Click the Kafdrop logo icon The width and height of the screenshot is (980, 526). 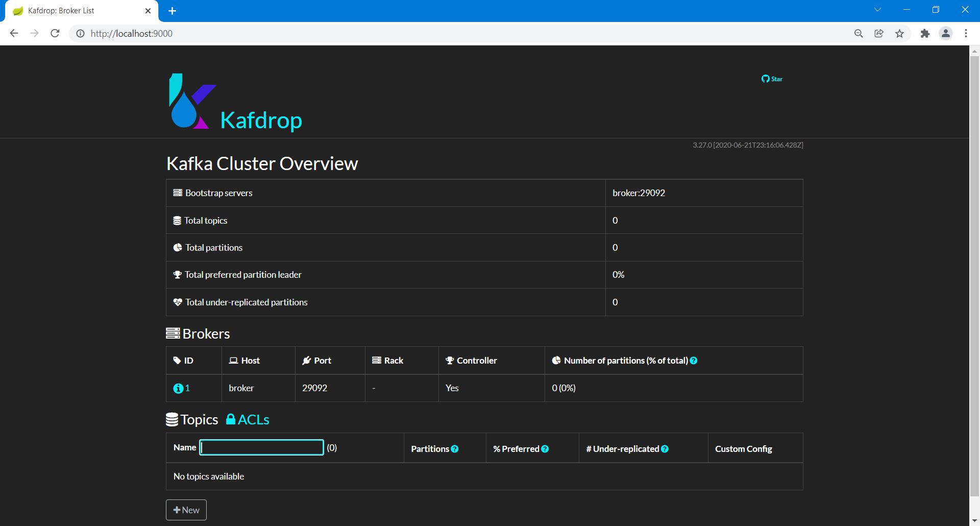tap(191, 101)
